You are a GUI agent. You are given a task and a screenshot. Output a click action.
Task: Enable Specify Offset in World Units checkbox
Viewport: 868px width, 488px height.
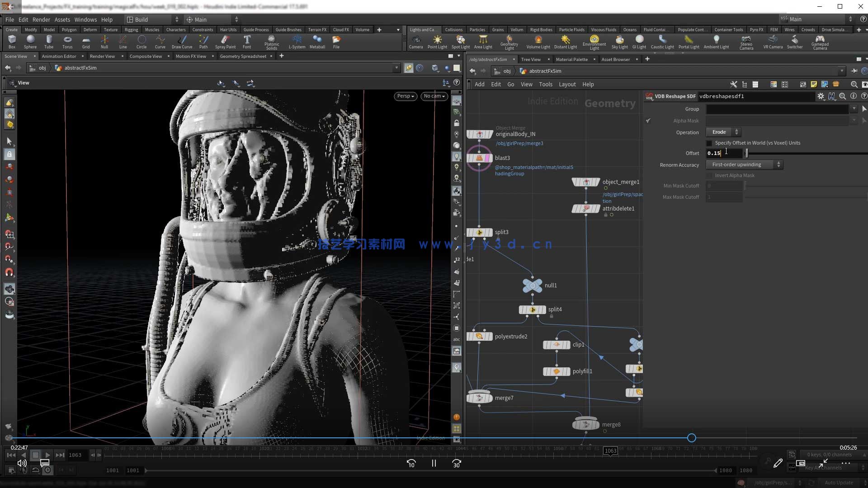point(709,143)
